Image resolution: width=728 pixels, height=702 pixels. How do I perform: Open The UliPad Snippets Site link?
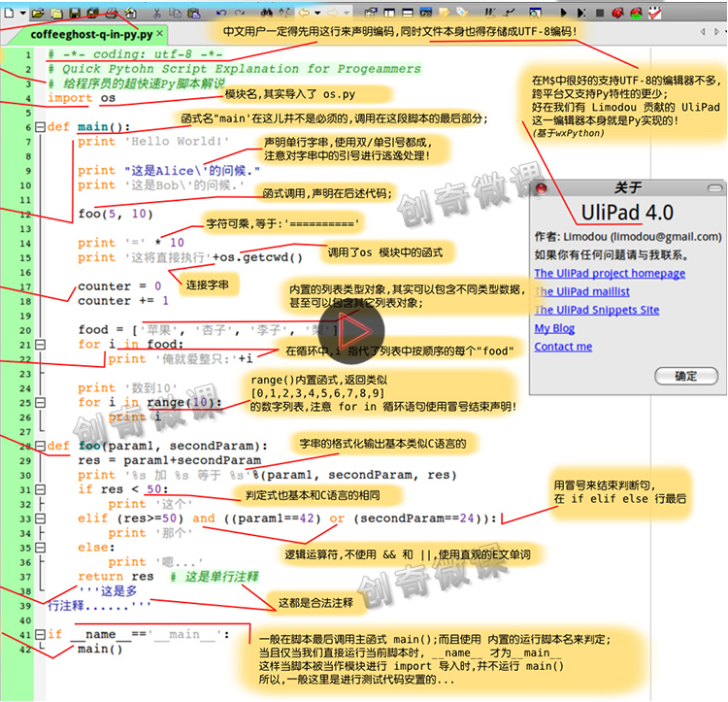point(597,310)
